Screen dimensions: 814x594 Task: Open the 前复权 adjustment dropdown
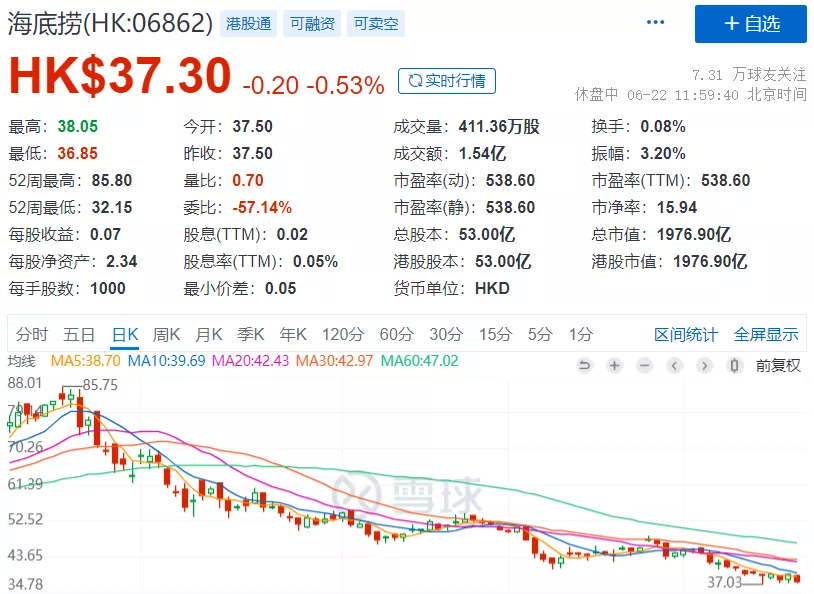[x=778, y=366]
